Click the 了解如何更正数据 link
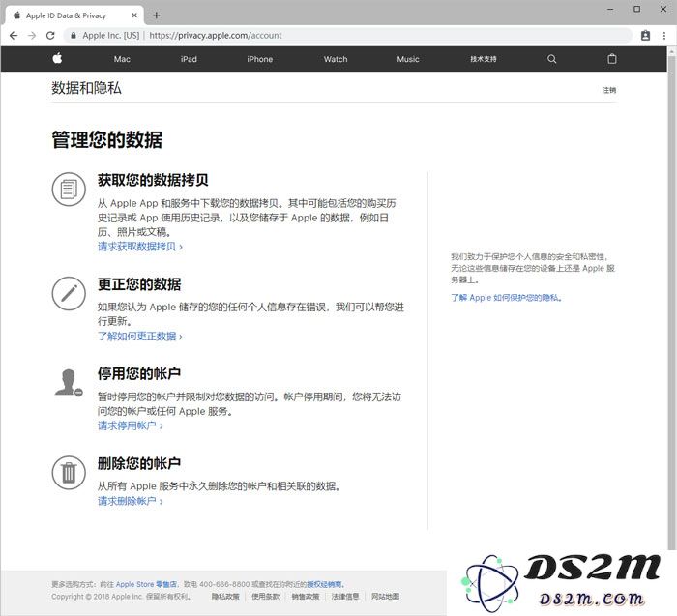The width and height of the screenshot is (677, 616). [x=140, y=337]
